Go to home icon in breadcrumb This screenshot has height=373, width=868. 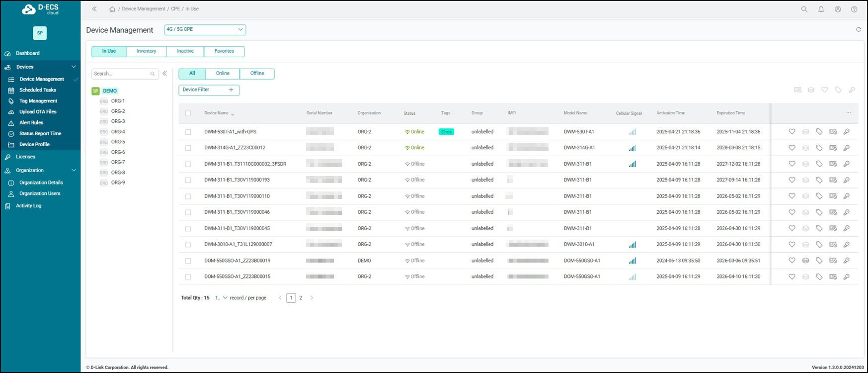(x=112, y=9)
